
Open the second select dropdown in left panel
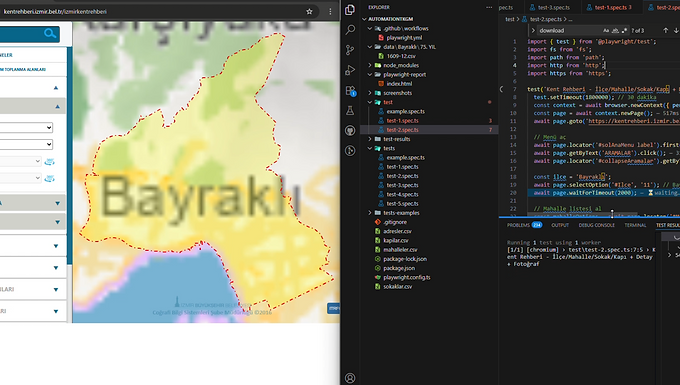click(x=26, y=144)
